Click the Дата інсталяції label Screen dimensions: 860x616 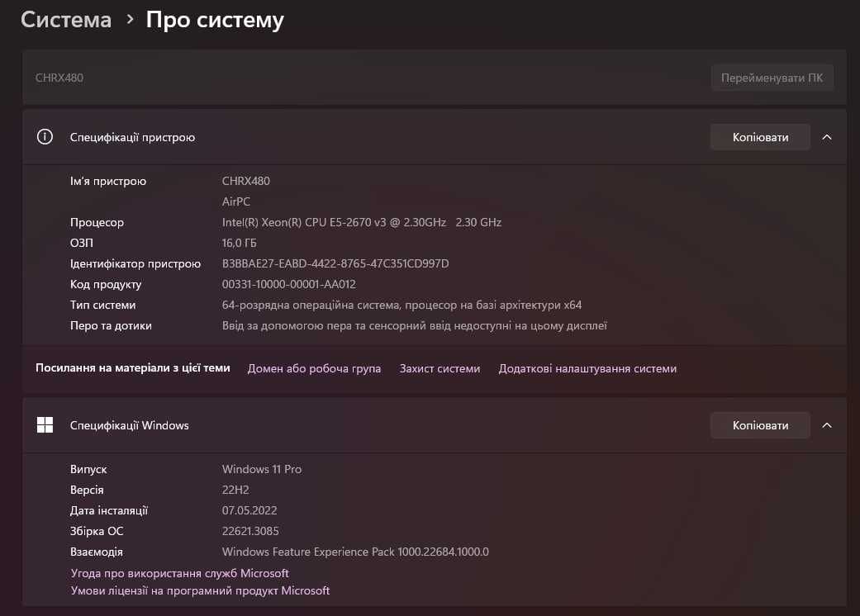tap(108, 511)
